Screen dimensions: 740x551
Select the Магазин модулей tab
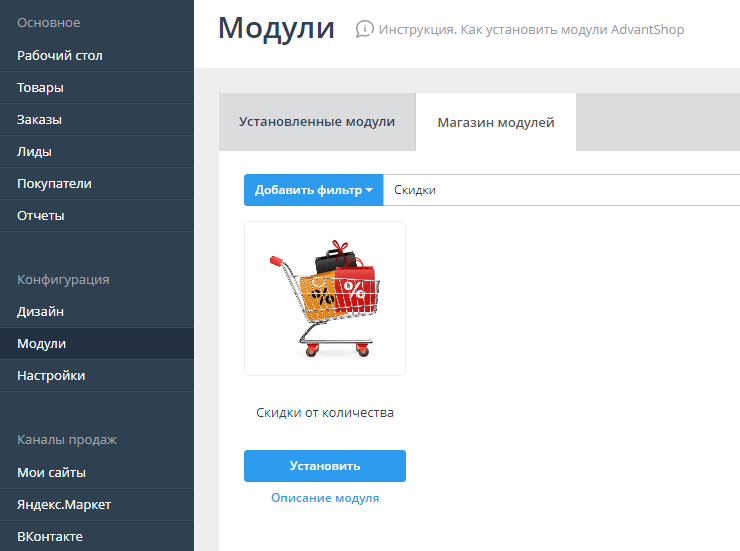495,123
